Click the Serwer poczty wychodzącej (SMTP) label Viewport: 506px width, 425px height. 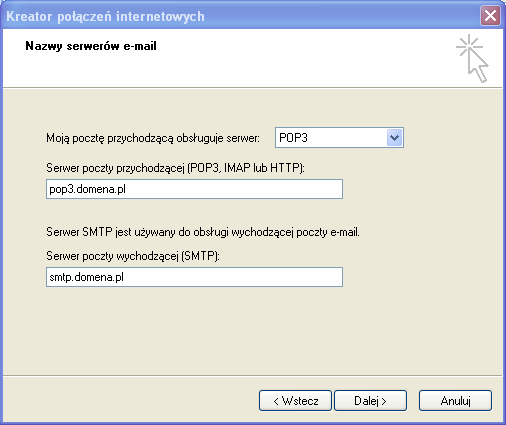point(133,256)
